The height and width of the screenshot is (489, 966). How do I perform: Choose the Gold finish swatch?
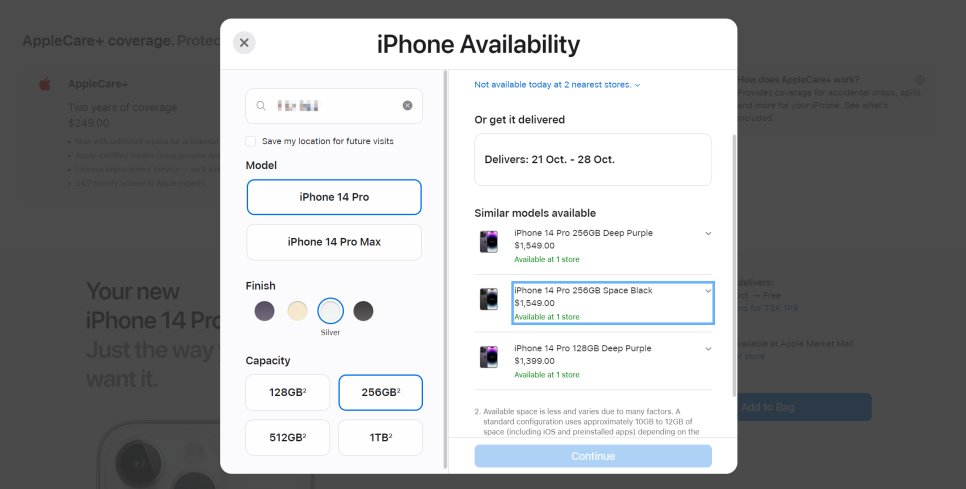coord(298,311)
